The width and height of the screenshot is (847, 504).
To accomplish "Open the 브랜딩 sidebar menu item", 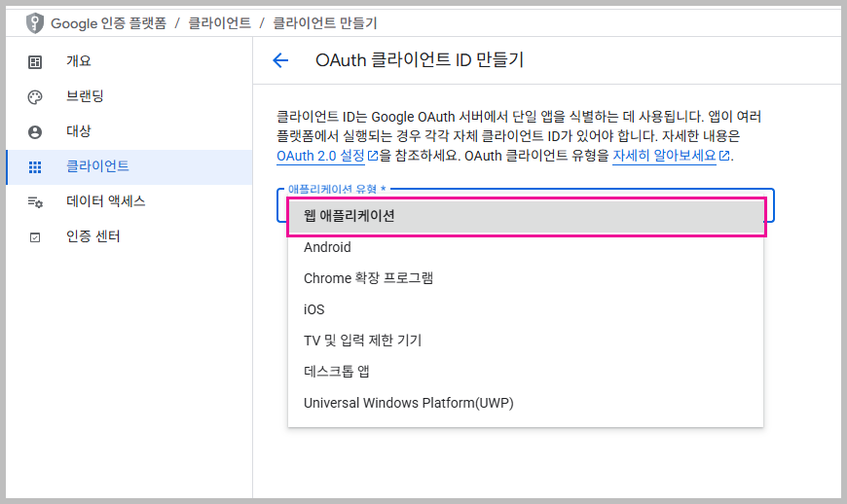I will point(85,97).
